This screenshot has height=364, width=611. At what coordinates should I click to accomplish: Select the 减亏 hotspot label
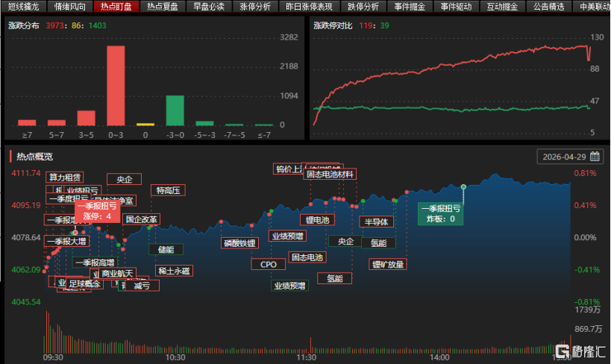click(142, 286)
